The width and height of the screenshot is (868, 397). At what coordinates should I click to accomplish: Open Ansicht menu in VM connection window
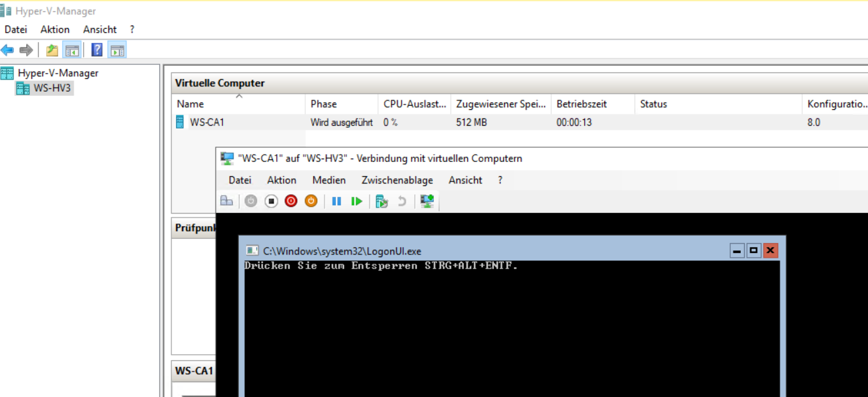[x=466, y=180]
